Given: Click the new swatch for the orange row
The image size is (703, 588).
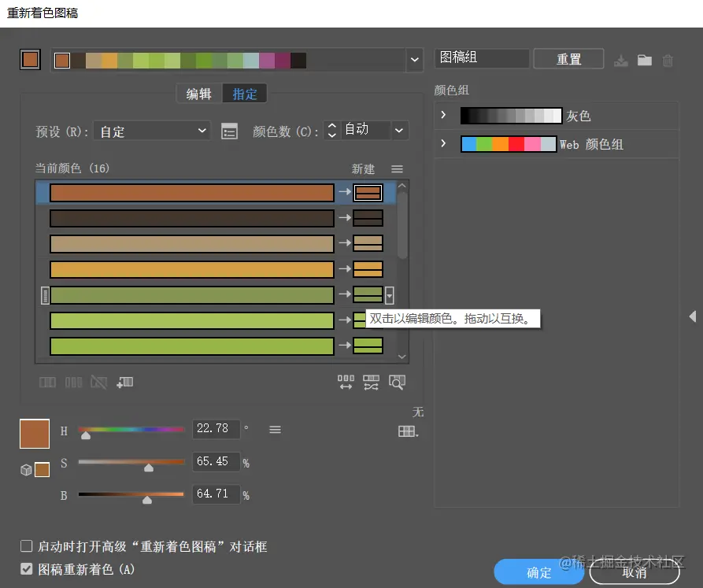Looking at the screenshot, I should coord(368,269).
